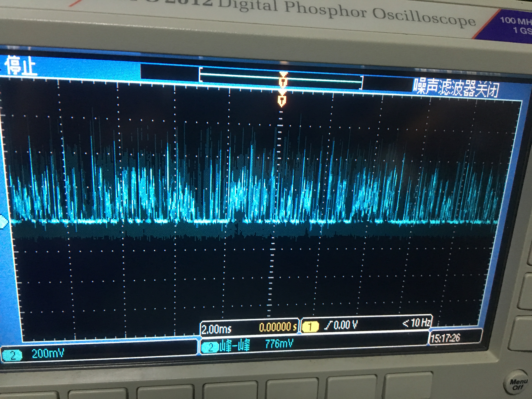
Task: Click channel 2 badge next to 峰-峰 measurement
Action: click(210, 347)
